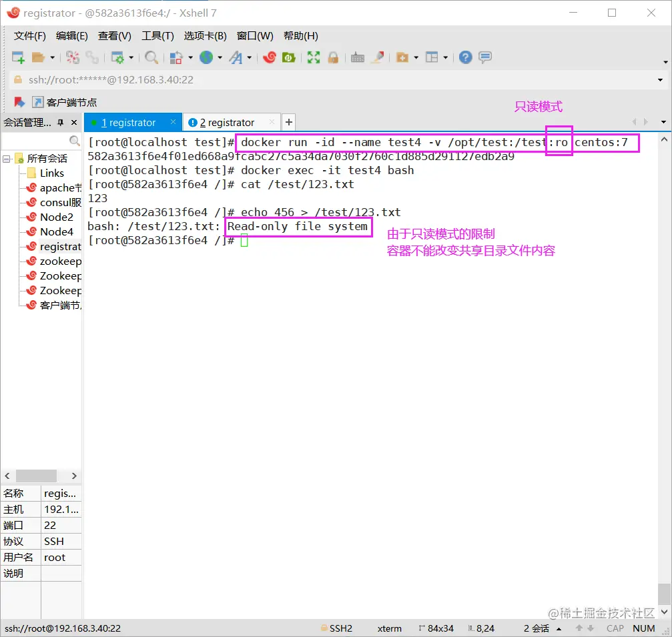This screenshot has height=637, width=672.
Task: Expand the new folder dropdown arrow
Action: coord(416,57)
